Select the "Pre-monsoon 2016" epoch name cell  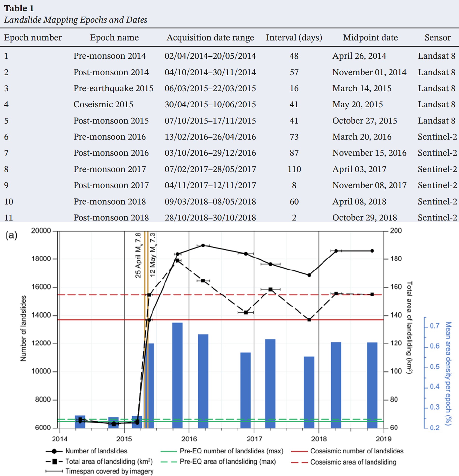click(x=110, y=137)
